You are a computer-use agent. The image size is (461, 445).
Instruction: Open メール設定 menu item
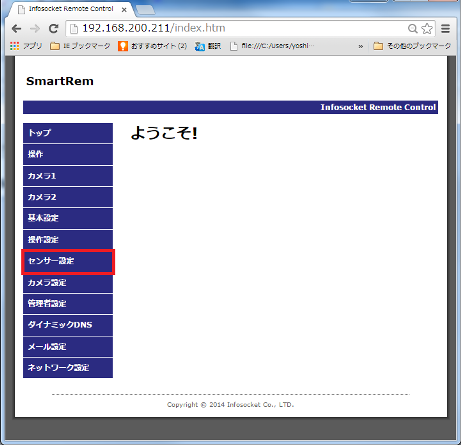coord(68,347)
